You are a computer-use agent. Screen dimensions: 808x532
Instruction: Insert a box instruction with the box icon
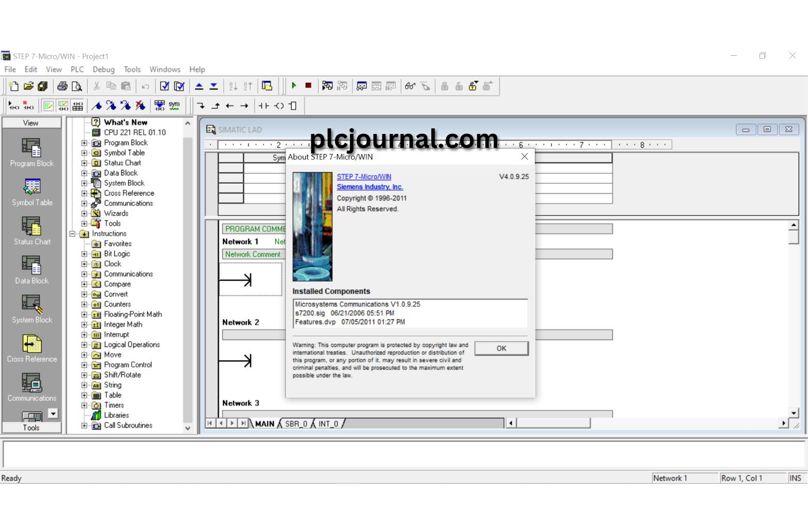pyautogui.click(x=293, y=106)
